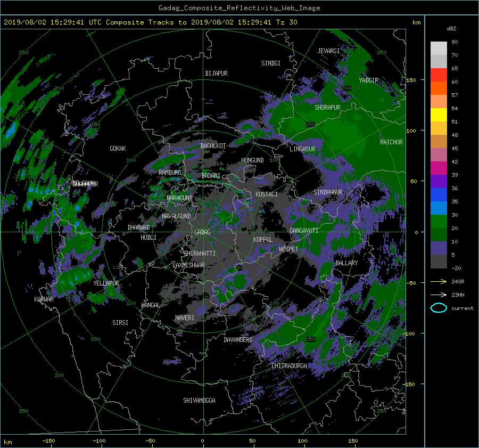Click the cyan 'current' ellipse legend icon
Screen dimensions: 479x448
[439, 308]
